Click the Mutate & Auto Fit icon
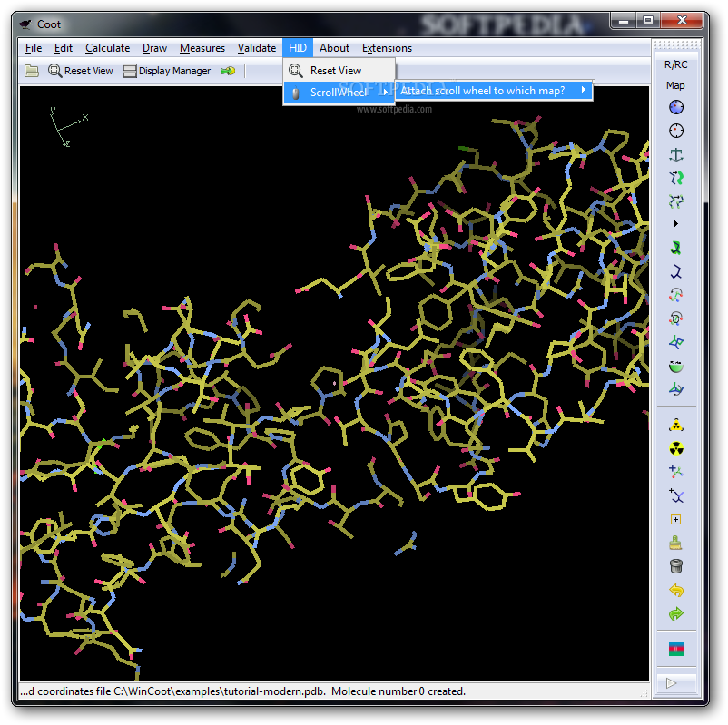Screen dimensions: 728x725 pyautogui.click(x=676, y=425)
